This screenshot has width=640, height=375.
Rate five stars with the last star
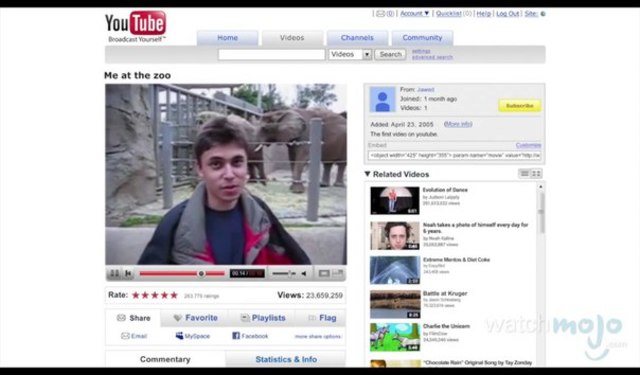pos(174,295)
